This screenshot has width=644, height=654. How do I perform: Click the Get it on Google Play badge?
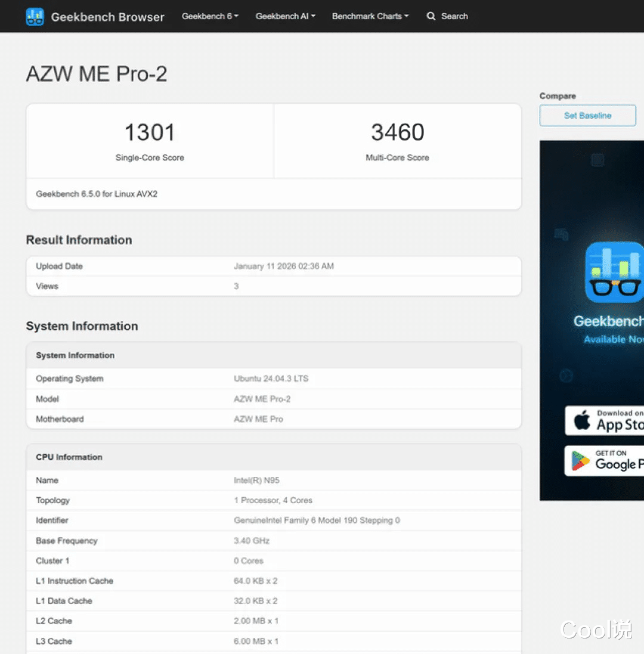604,460
